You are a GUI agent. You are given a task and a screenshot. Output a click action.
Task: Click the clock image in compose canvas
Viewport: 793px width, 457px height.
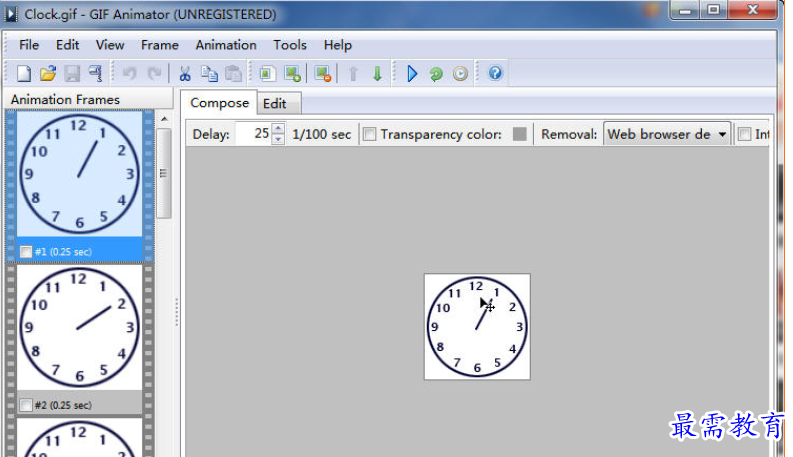[x=477, y=327]
